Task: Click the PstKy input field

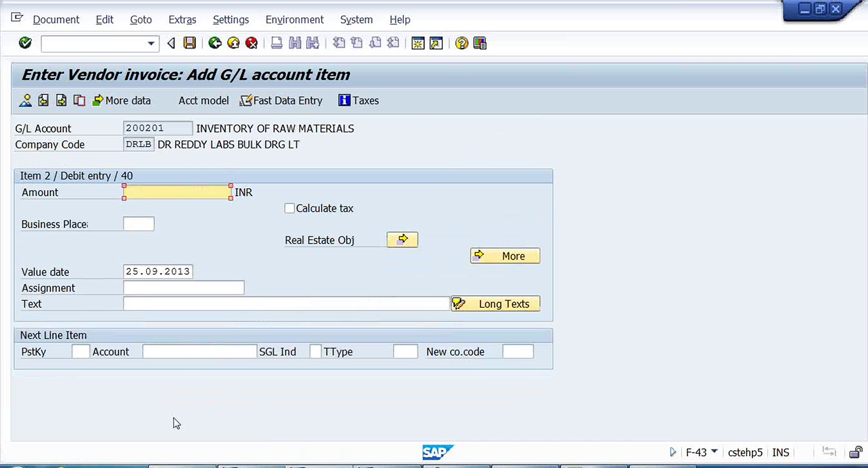Action: click(81, 351)
